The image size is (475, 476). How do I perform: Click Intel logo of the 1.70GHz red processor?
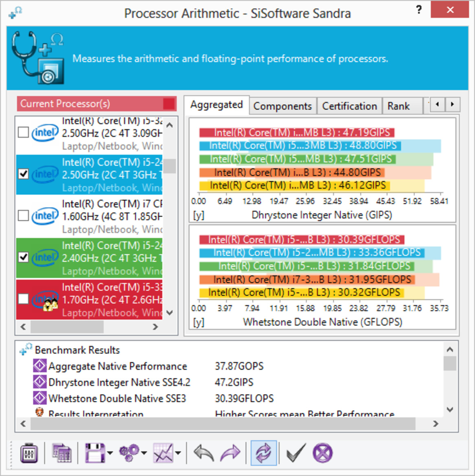click(45, 300)
